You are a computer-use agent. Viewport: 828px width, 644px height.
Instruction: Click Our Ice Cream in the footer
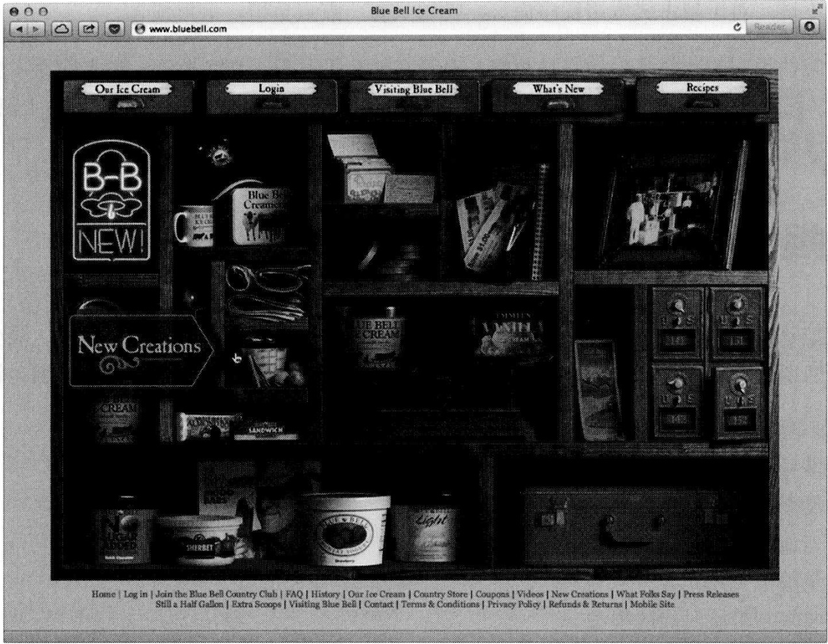click(x=376, y=594)
